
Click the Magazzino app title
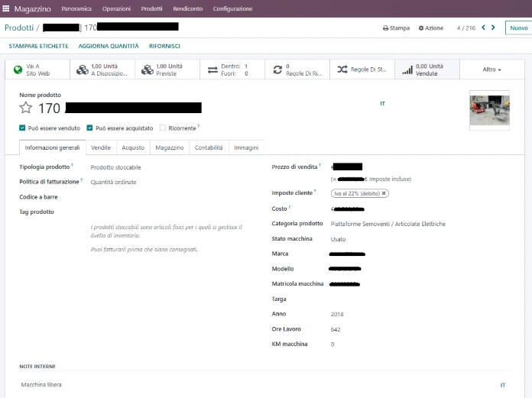pos(33,9)
